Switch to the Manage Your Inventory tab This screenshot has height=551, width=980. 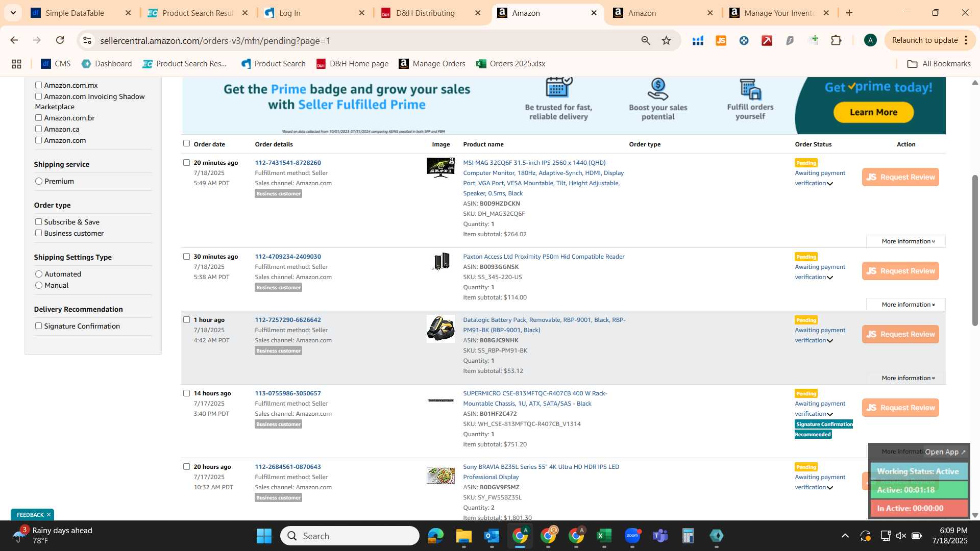779,13
